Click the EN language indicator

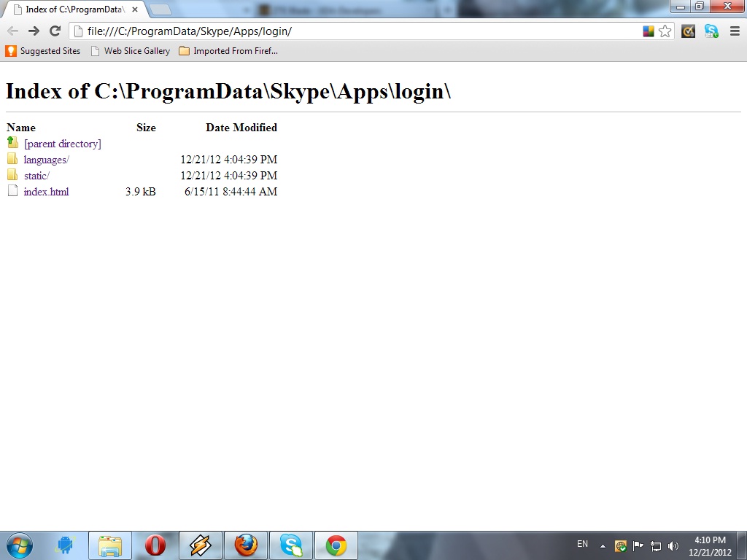coord(582,544)
